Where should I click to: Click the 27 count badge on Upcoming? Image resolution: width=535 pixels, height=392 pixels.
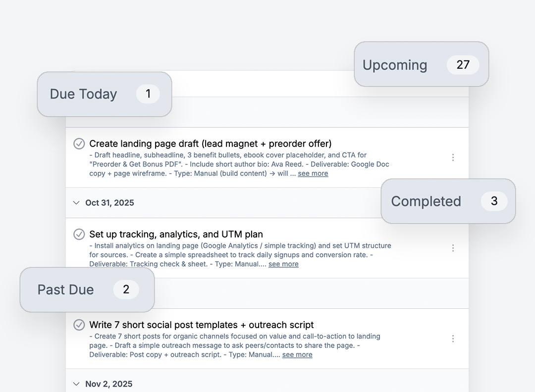(x=463, y=65)
